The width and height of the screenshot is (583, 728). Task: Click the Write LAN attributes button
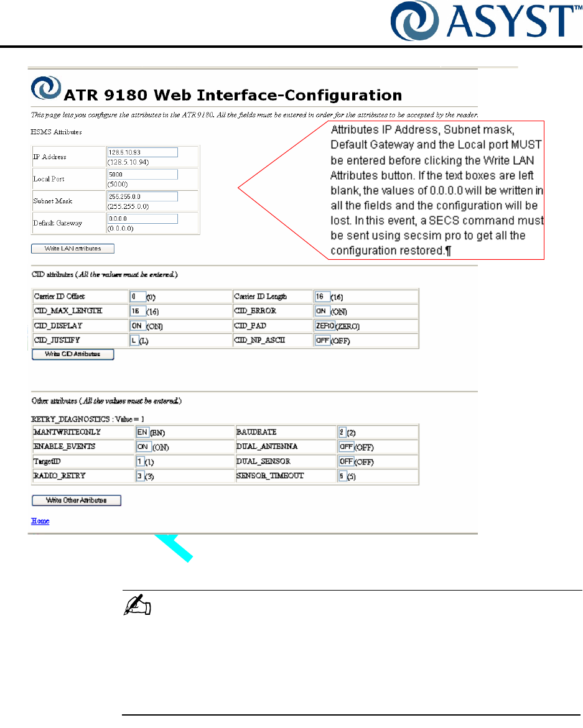click(73, 249)
